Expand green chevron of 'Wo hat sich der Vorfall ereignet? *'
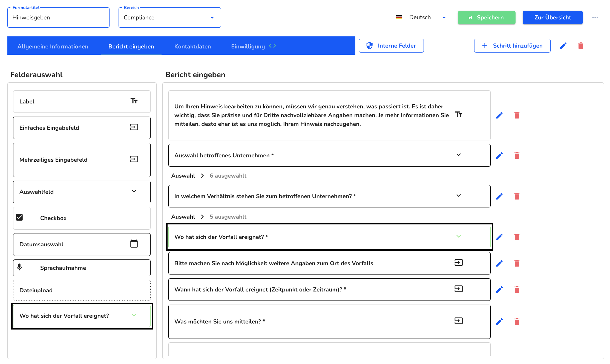Screen dimensions: 610x364 click(x=459, y=236)
